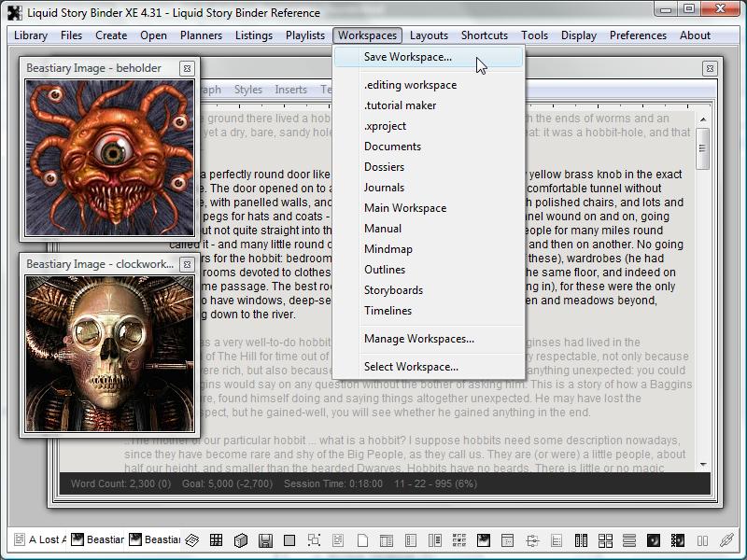This screenshot has height=560, width=747.
Task: Click the 3D cube icon in bottom toolbar
Action: [241, 539]
